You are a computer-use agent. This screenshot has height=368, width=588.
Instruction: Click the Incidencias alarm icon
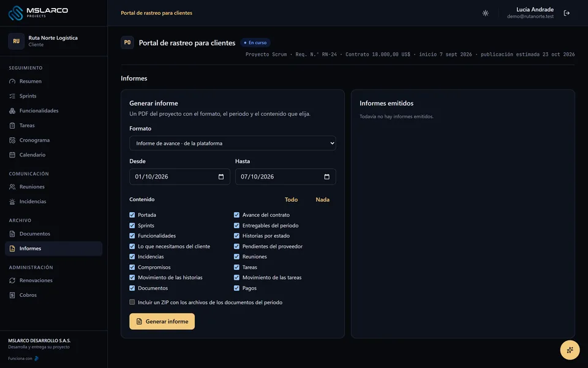[x=12, y=202]
